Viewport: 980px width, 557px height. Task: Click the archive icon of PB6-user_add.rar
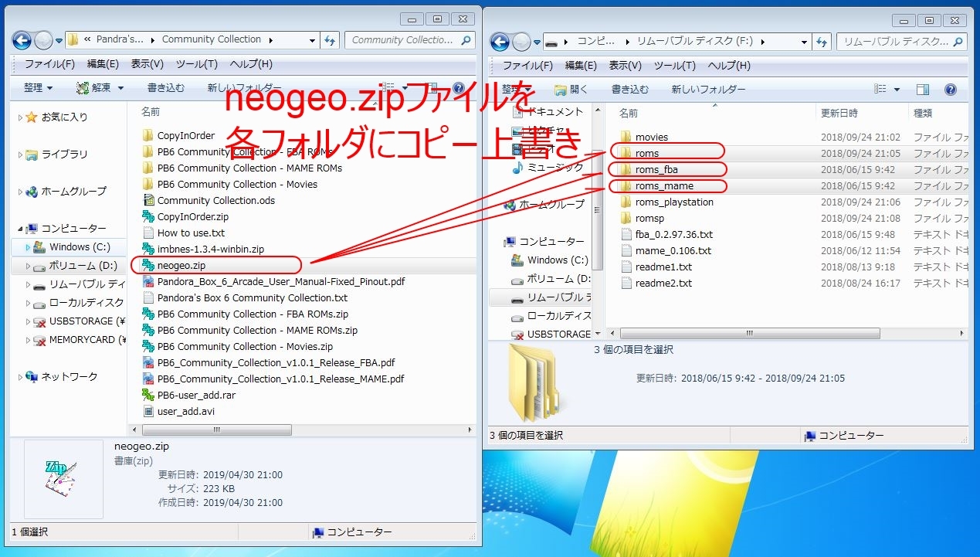point(148,395)
